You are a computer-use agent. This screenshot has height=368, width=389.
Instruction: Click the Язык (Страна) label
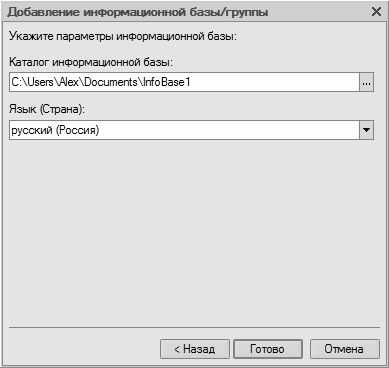[x=47, y=110]
